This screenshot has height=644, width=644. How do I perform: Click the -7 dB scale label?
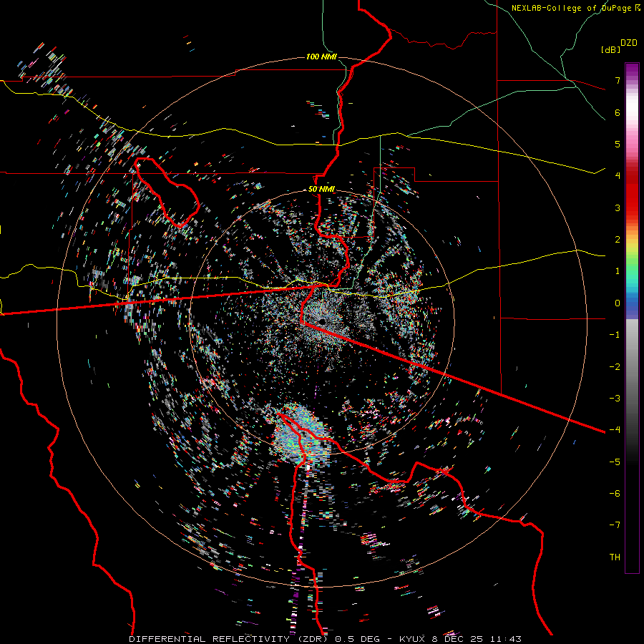point(615,525)
